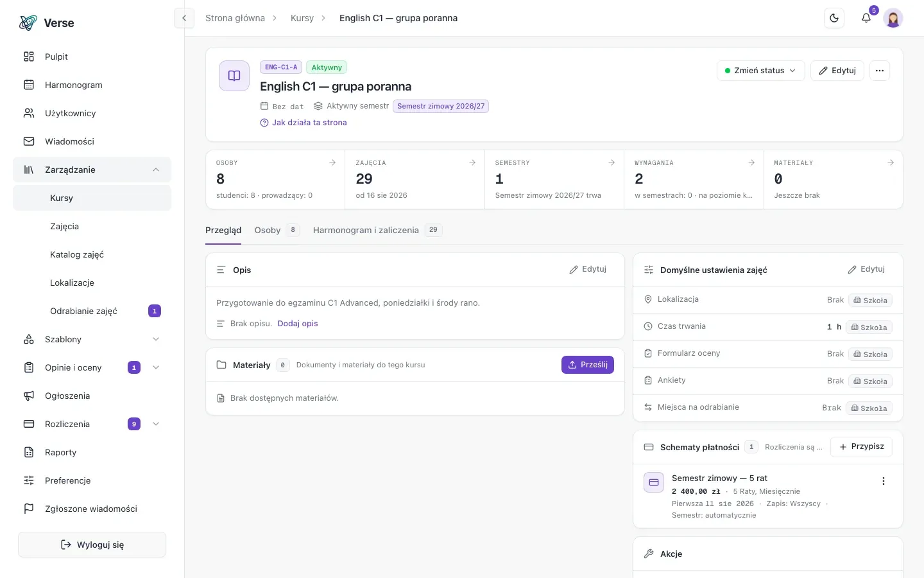Viewport: 924px width, 578px height.
Task: Collapse the Zarządzanie group
Action: [92, 170]
